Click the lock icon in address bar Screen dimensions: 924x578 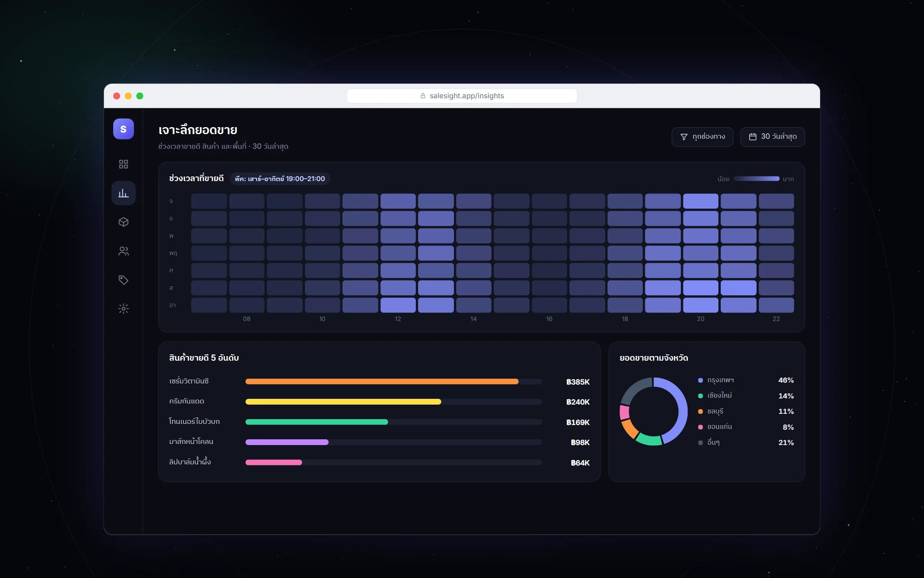click(x=423, y=96)
